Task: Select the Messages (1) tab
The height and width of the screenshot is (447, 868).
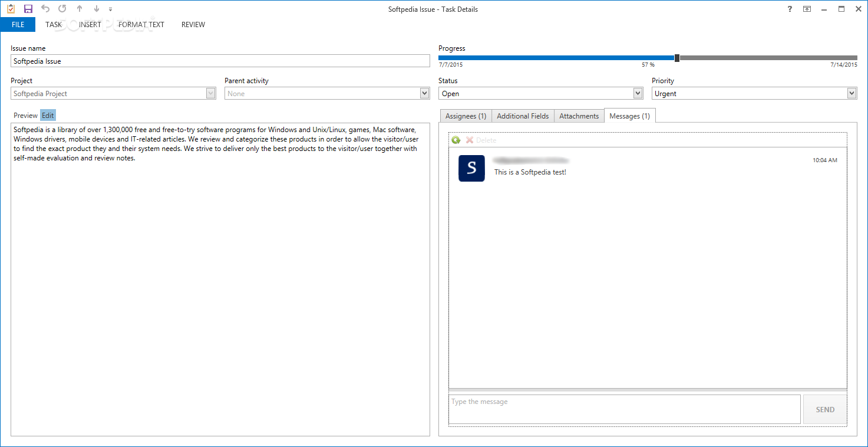Action: pos(630,116)
